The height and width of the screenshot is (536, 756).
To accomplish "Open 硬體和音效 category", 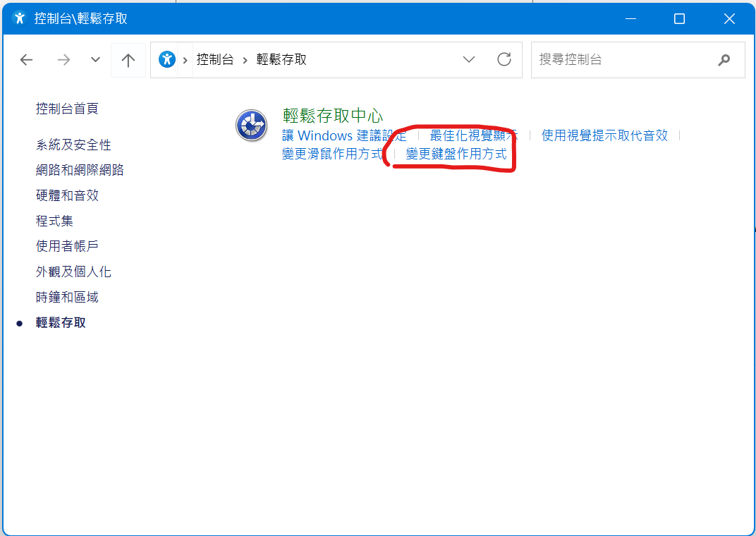I will click(x=67, y=195).
